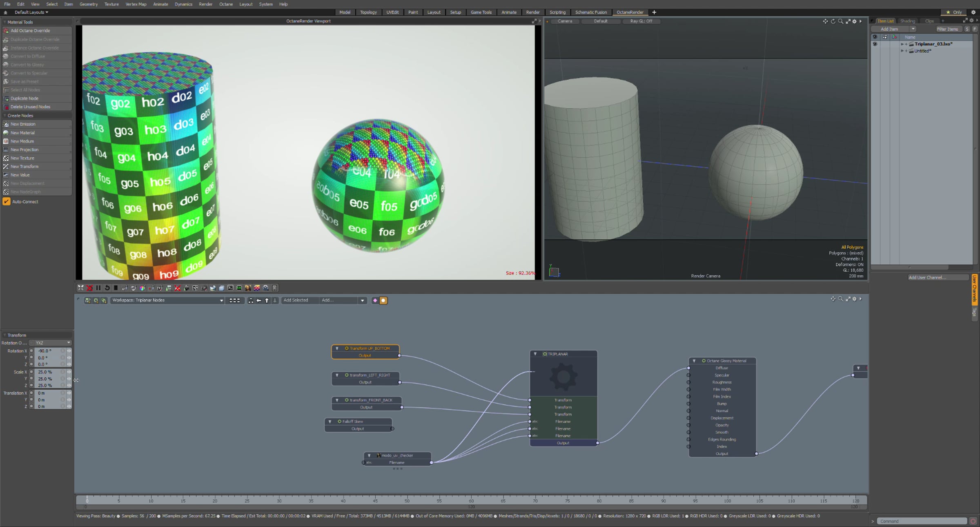
Task: Click the red X stop render icon
Action: (89, 288)
